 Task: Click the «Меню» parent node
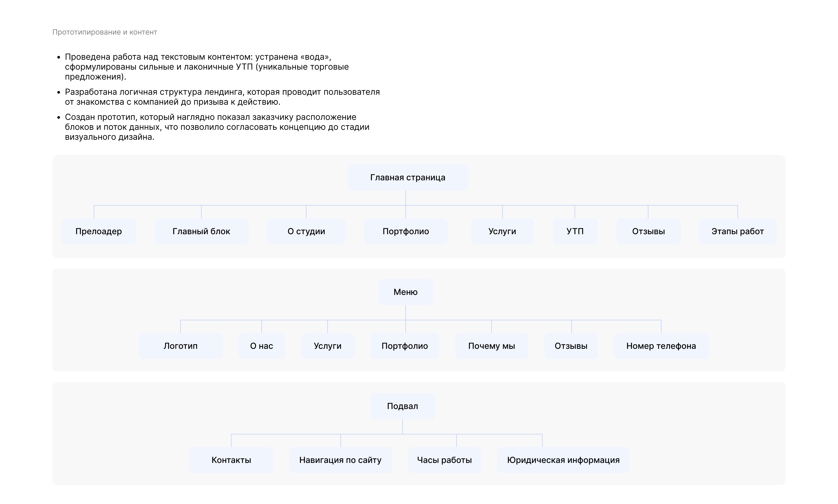click(x=405, y=292)
